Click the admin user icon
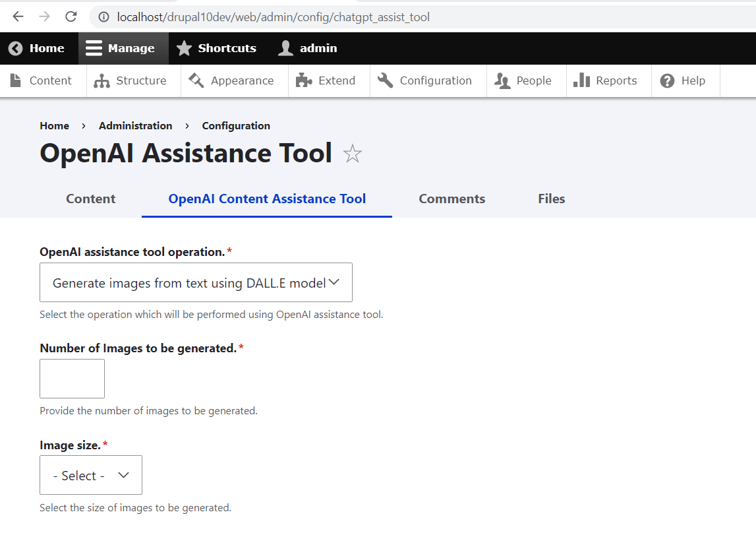 point(285,48)
